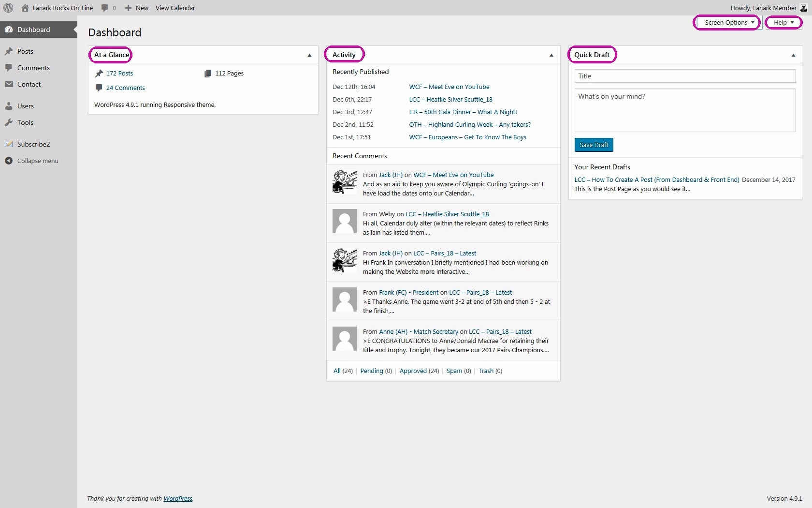Click Jack (JH) avatar thumbnail in first comment
The image size is (812, 508).
345,182
